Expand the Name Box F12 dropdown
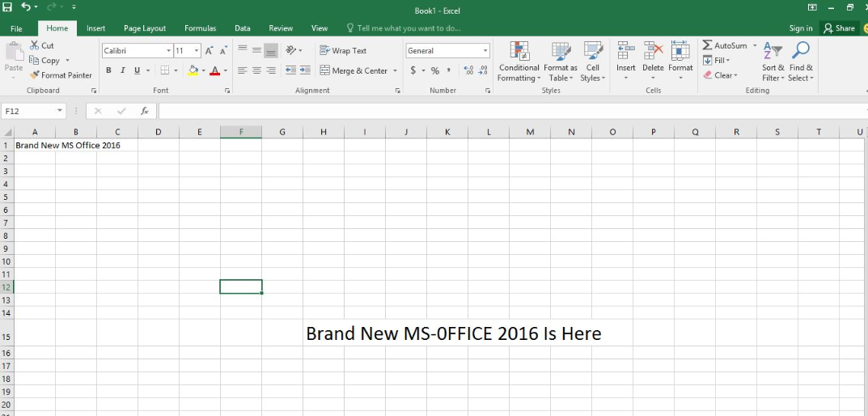The width and height of the screenshot is (868, 416). point(60,111)
